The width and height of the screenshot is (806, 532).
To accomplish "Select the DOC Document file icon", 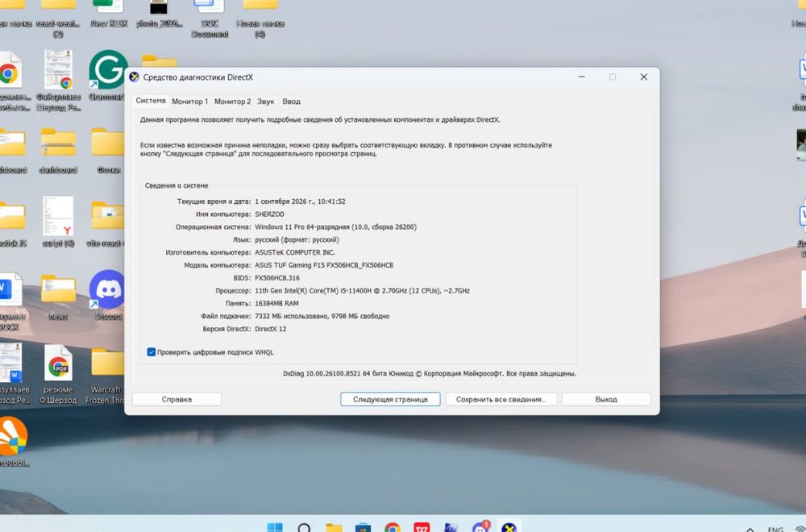I will [210, 18].
